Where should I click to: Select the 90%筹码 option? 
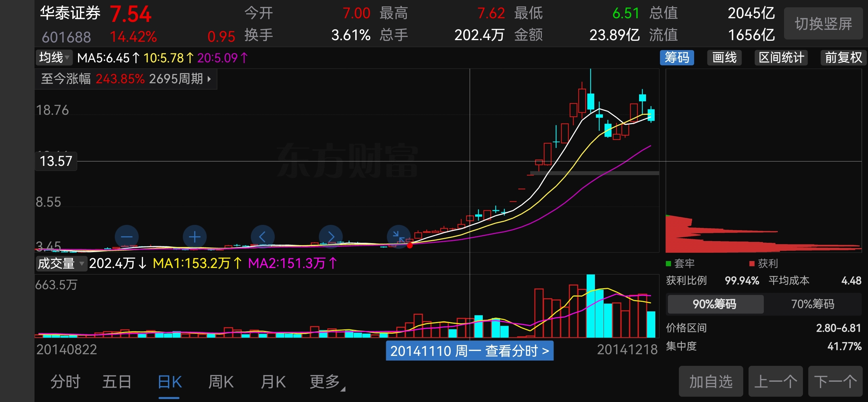(715, 304)
